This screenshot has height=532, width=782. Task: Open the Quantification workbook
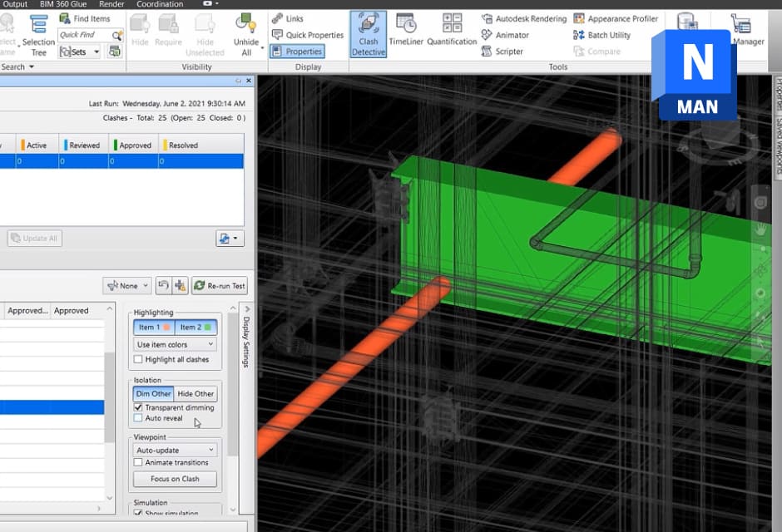pos(452,29)
